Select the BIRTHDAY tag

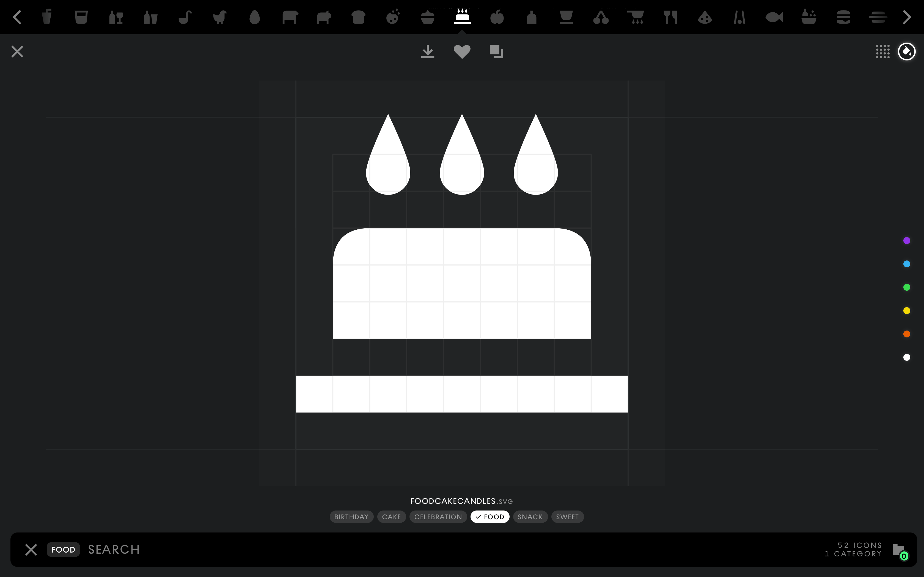pyautogui.click(x=351, y=517)
